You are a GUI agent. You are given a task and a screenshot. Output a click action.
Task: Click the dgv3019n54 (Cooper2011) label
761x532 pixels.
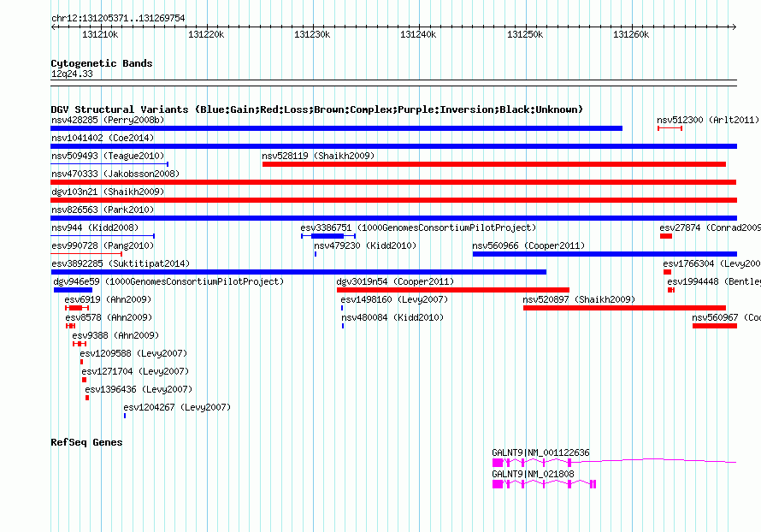(x=395, y=281)
